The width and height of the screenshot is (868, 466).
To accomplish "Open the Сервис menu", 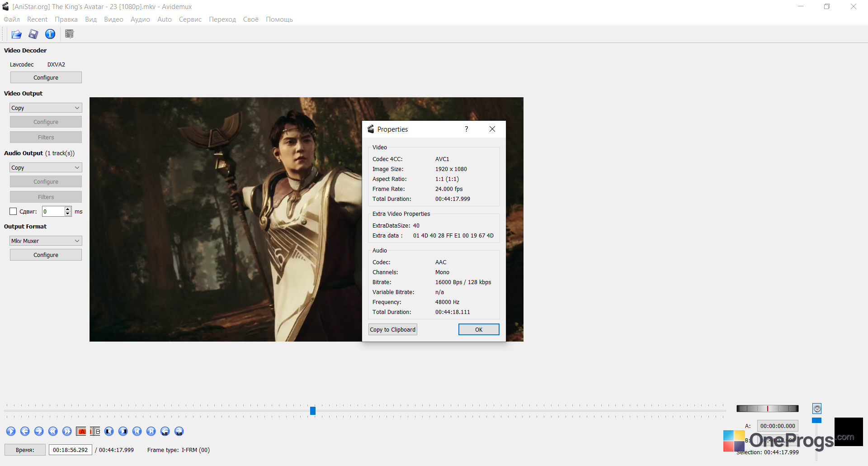I will pyautogui.click(x=190, y=19).
